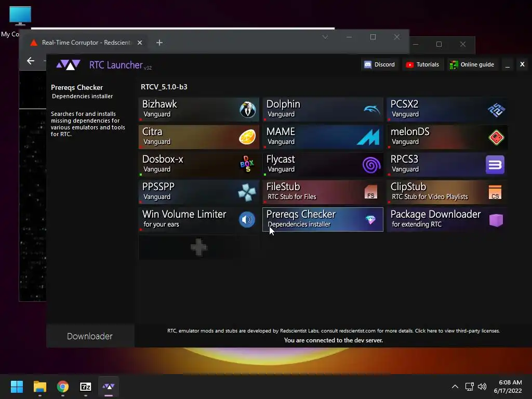
Task: Open the Downloader section
Action: (90, 336)
